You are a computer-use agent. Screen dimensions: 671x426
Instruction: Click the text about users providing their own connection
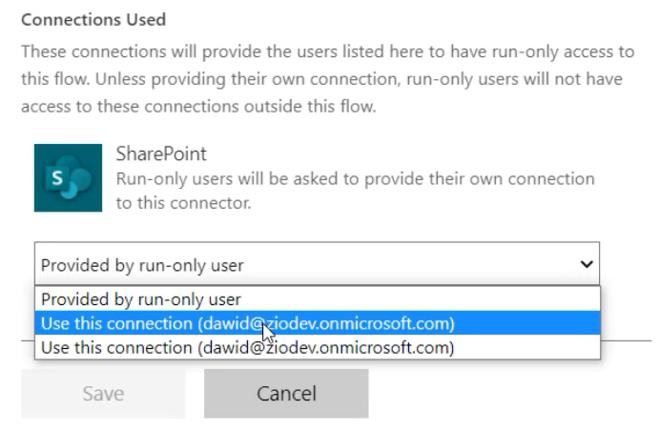355,191
